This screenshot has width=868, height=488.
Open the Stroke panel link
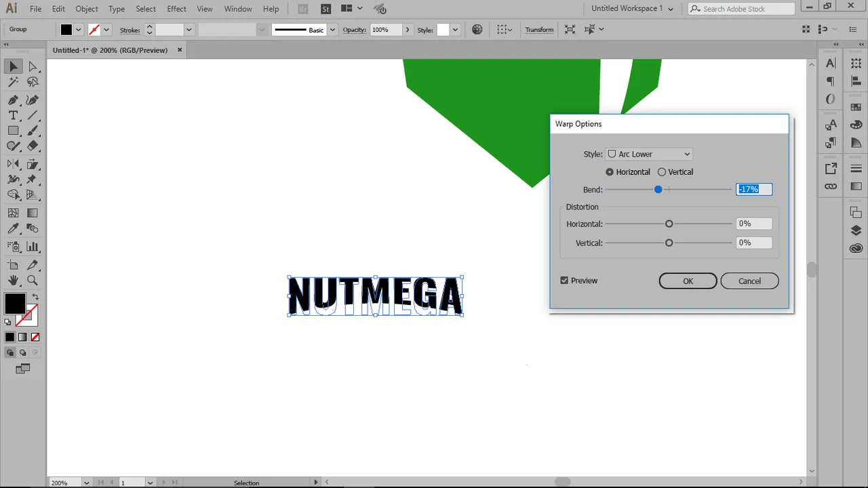[x=130, y=30]
